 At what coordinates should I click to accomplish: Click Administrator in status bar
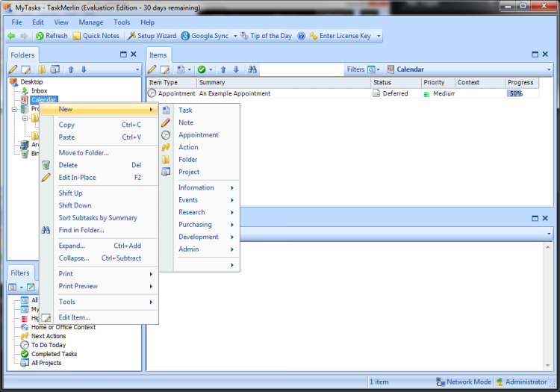tap(521, 382)
